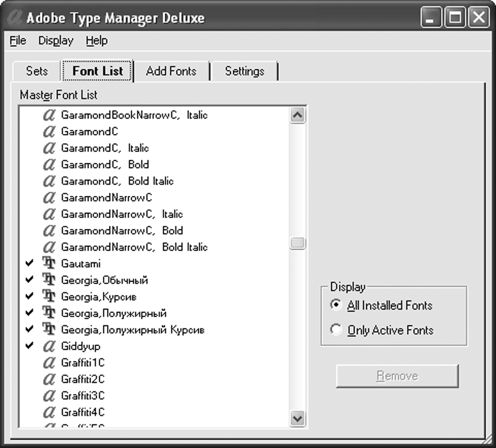Click the font icon beside Graffiti4C
The image size is (496, 448).
[49, 412]
